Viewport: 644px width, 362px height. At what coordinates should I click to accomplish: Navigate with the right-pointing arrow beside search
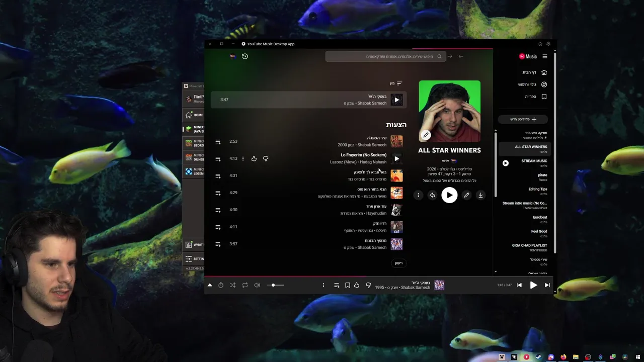(x=450, y=56)
